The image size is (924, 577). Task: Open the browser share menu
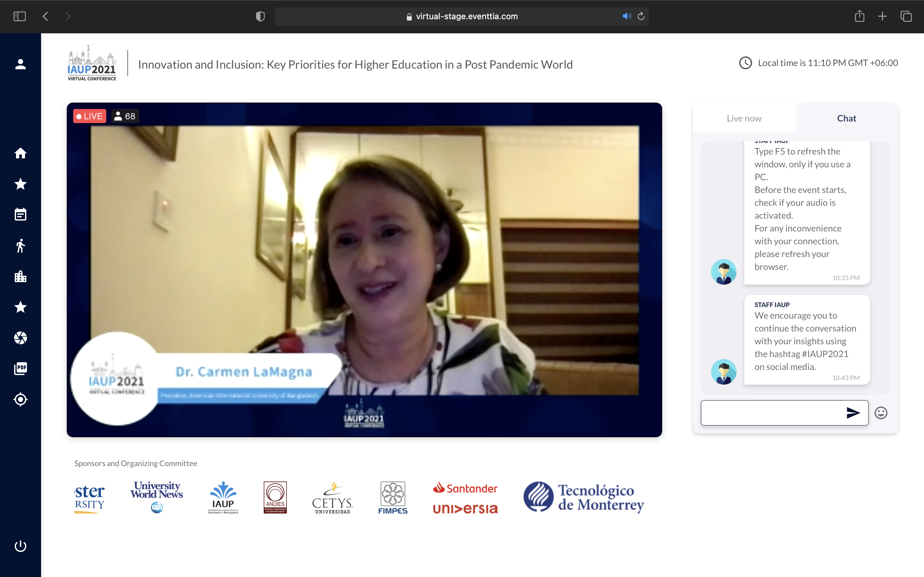[859, 16]
